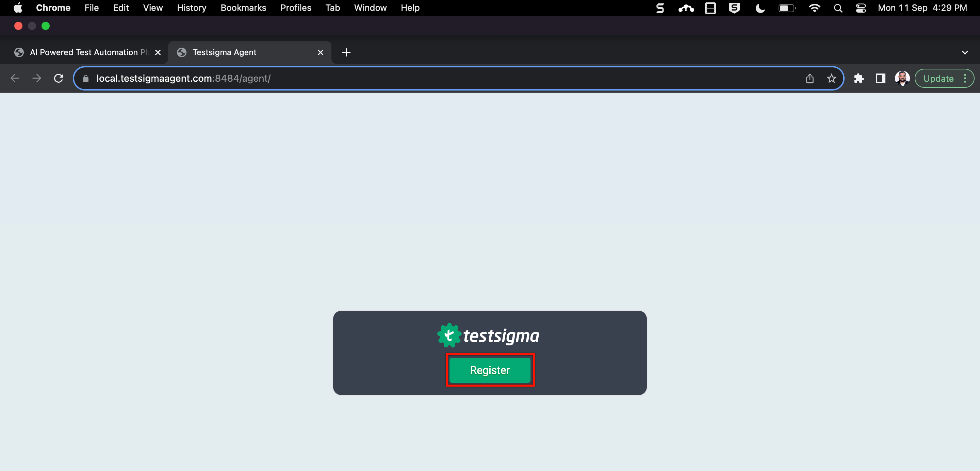Toggle Do Not Disturb moon icon
Screen dimensions: 980x471
tap(760, 8)
